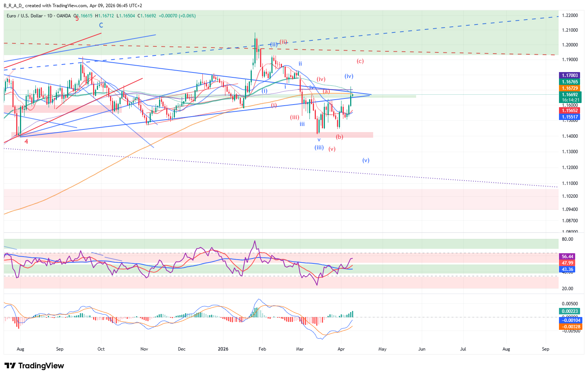The image size is (588, 377).
Task: Select the purple RSI value 56.44
Action: [567, 257]
